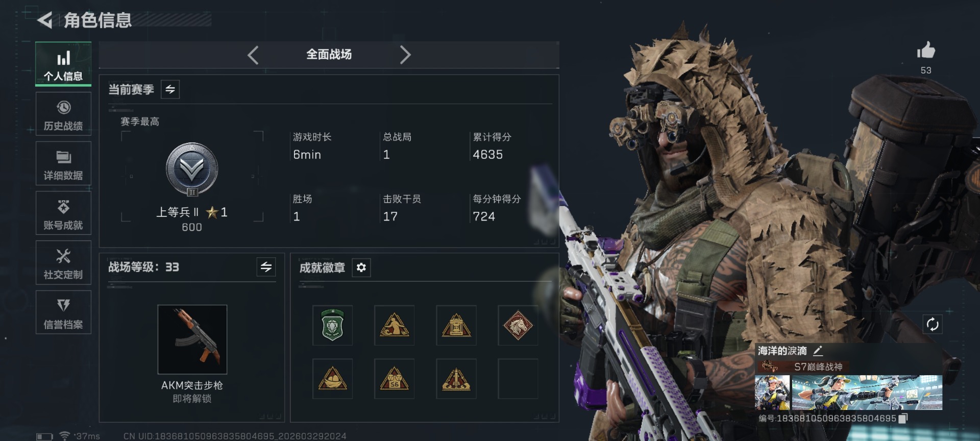Click the green shield achievement badge
980x441 pixels.
[x=332, y=325]
